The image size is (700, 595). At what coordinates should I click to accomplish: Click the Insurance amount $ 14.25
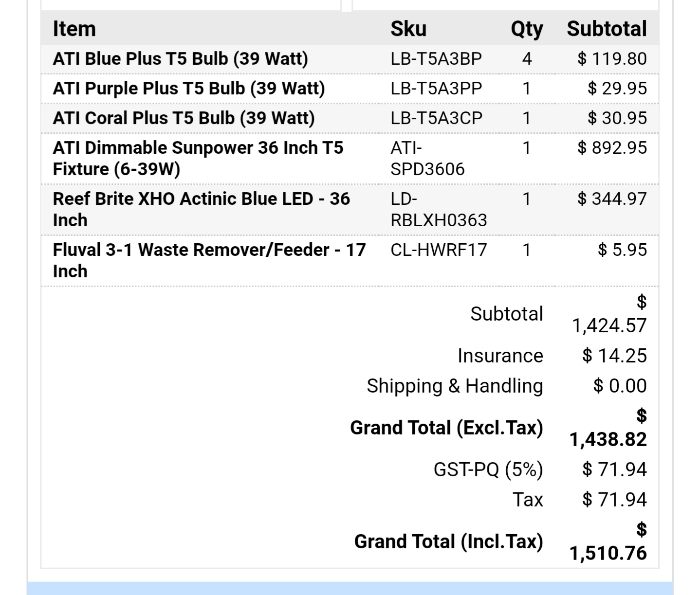(x=614, y=356)
